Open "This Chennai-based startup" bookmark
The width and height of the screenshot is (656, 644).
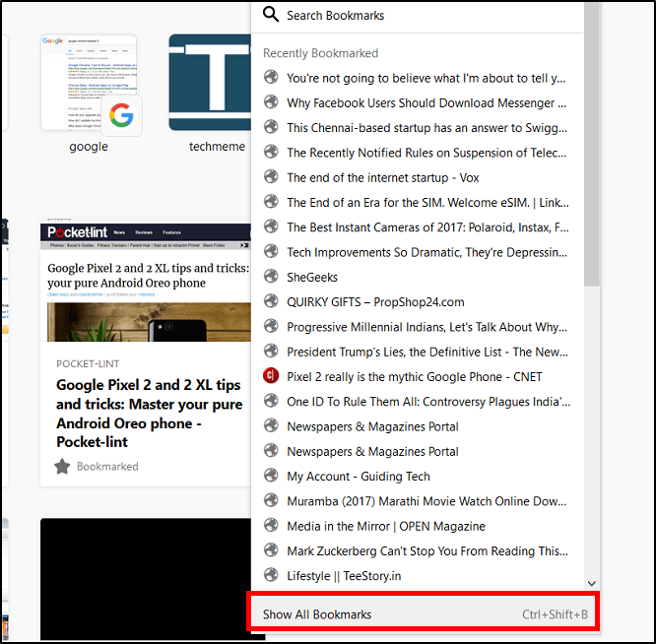[x=417, y=128]
